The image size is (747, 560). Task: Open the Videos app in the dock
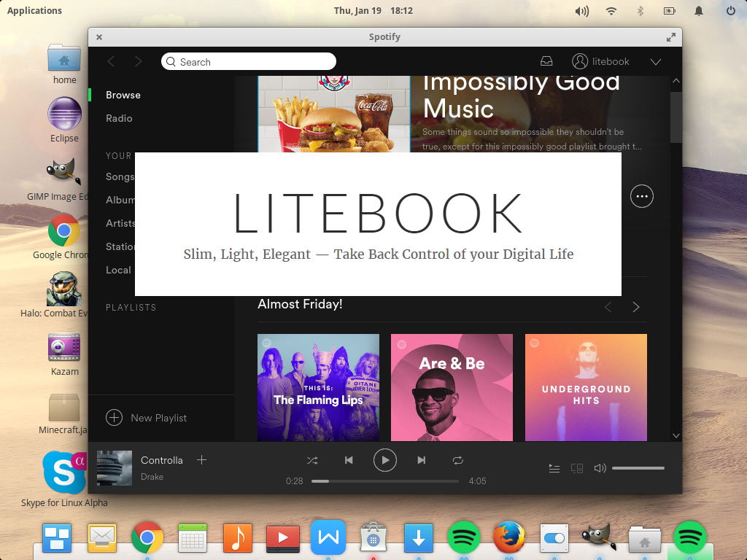tap(283, 538)
